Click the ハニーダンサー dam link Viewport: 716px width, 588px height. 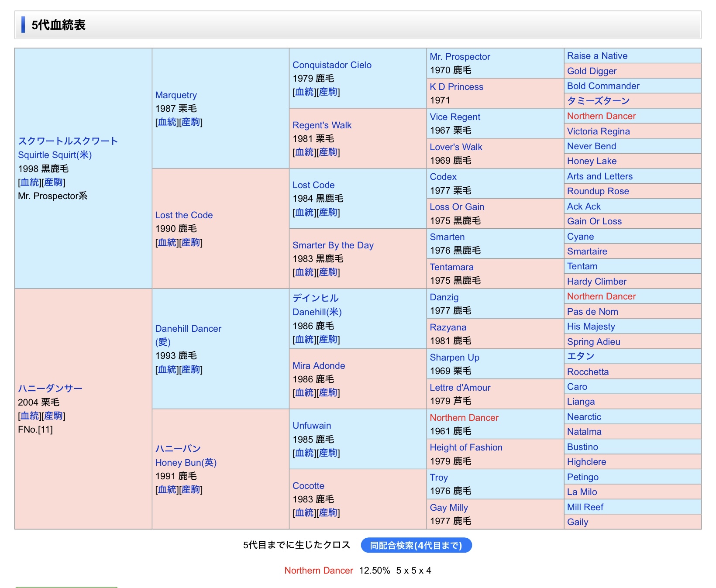50,389
